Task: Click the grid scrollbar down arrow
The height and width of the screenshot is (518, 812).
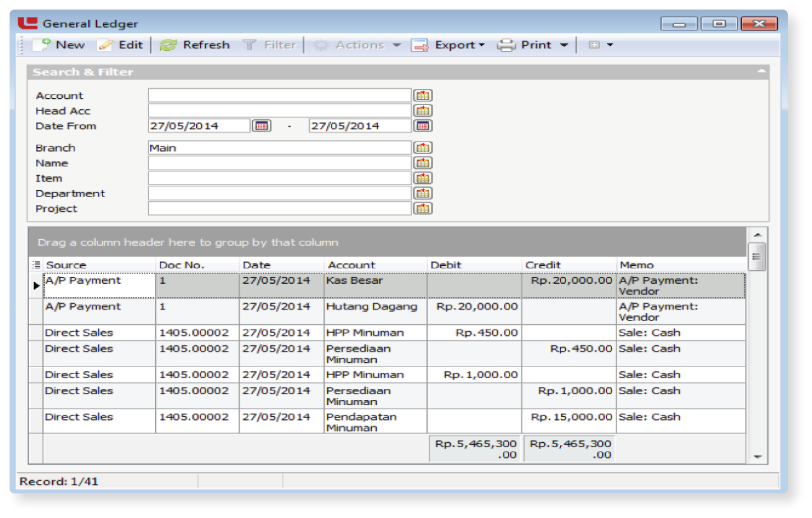Action: click(x=757, y=457)
